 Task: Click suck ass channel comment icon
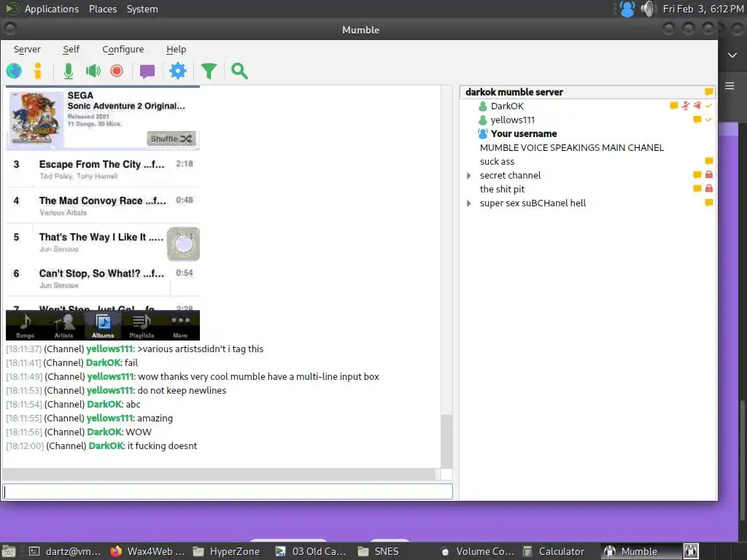[709, 161]
